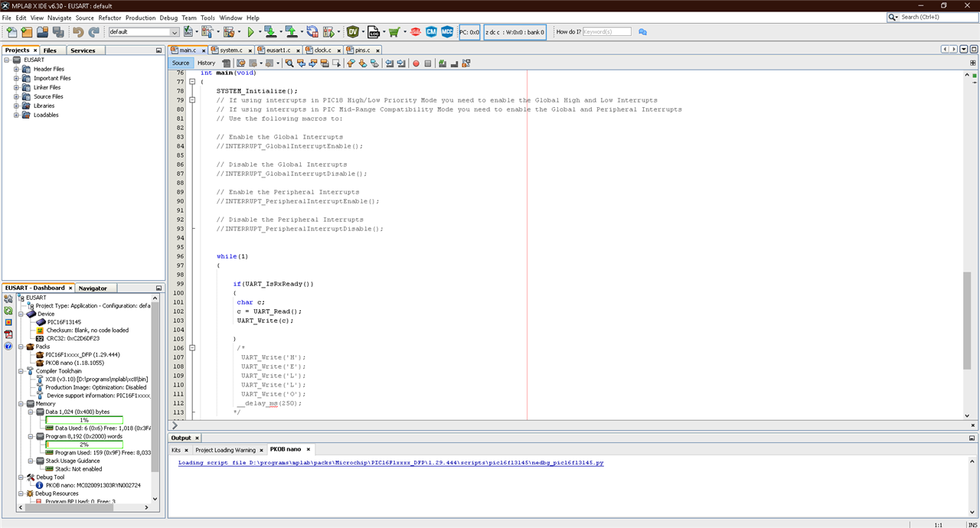Open the Production menu

[x=140, y=18]
